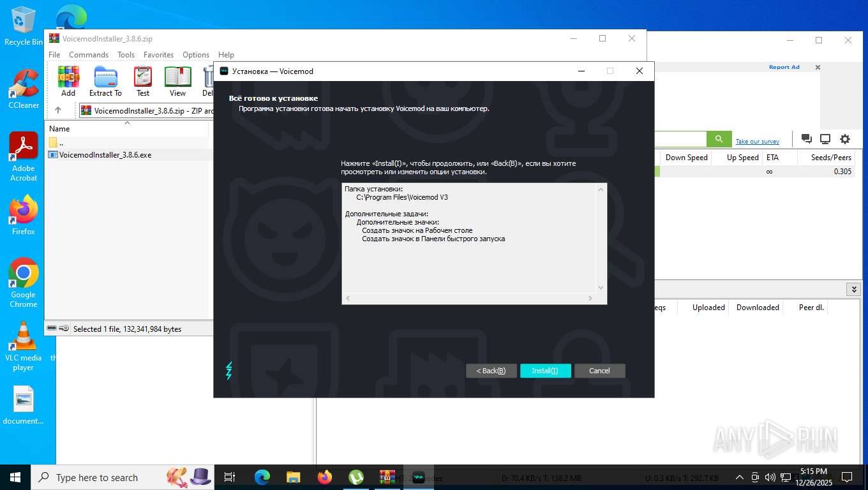
Task: Click WinRAR address path dropdown field
Action: point(147,110)
